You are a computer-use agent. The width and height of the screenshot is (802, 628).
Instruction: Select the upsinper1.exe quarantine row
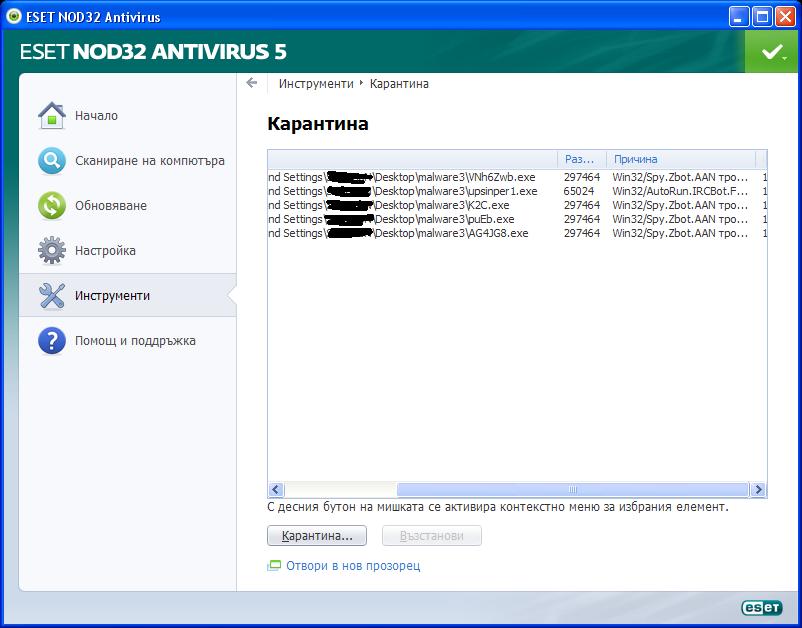pyautogui.click(x=517, y=191)
